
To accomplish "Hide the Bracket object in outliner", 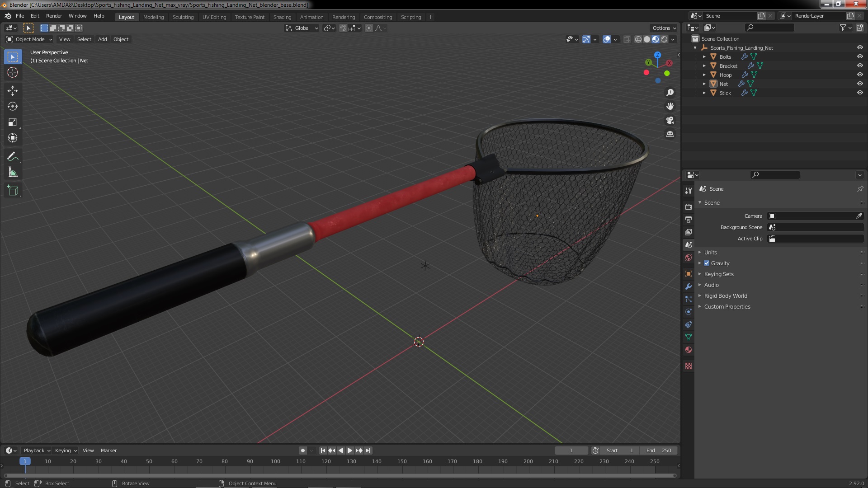I will pyautogui.click(x=860, y=66).
